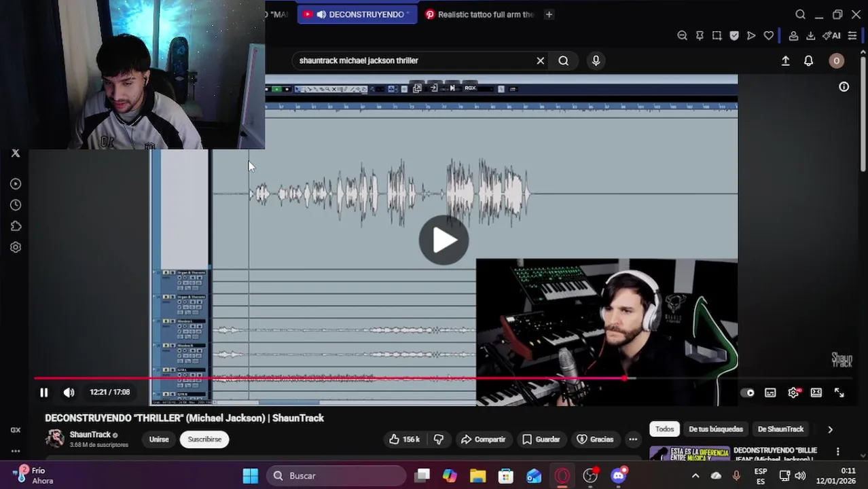Open X (Twitter) in Opera sidebar
Screen dimensions: 868x489
(x=16, y=153)
